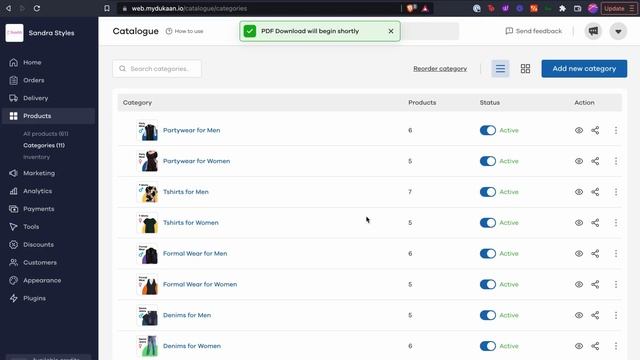Screen dimensions: 640x360
Task: Share the Denims for Women category
Action: pos(595,346)
